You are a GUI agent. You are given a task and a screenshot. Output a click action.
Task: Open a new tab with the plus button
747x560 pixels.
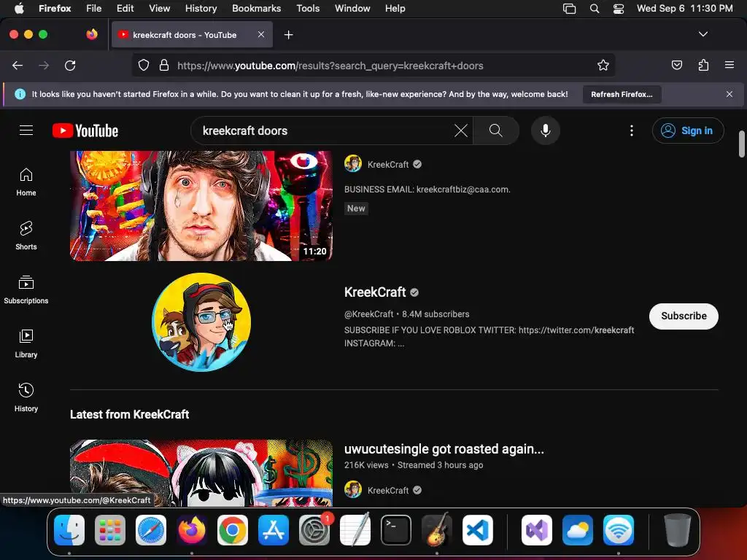pos(288,35)
